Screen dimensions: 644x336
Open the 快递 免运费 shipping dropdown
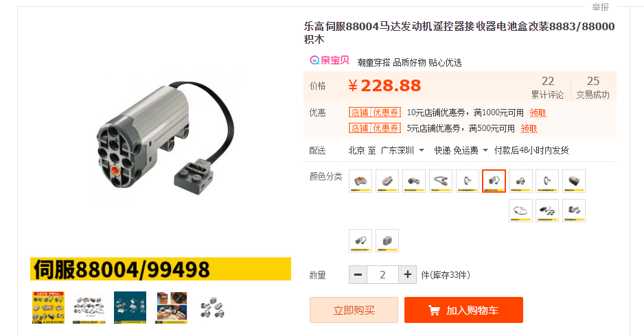461,151
